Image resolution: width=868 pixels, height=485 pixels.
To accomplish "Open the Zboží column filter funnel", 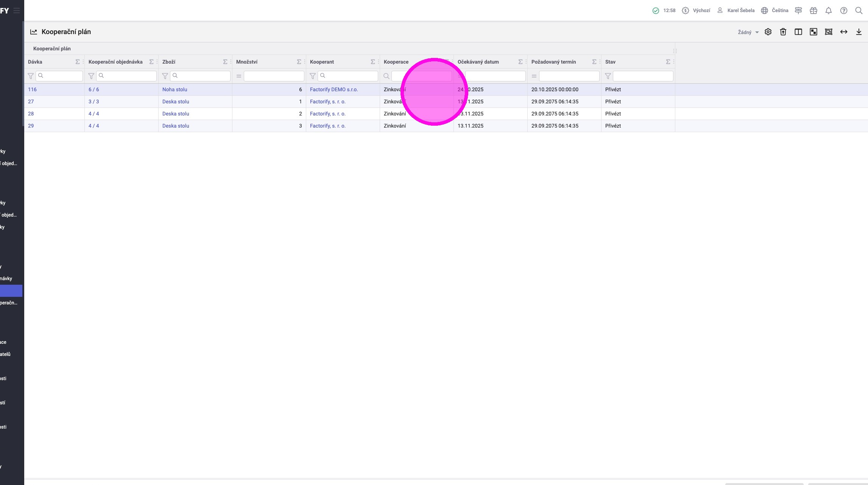I will pyautogui.click(x=165, y=76).
